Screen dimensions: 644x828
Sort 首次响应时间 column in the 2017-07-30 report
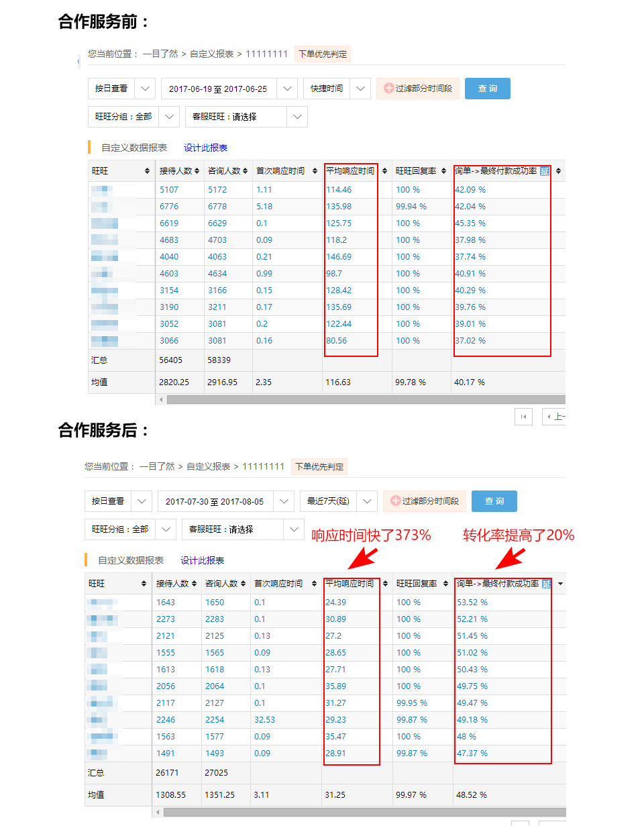coord(314,584)
